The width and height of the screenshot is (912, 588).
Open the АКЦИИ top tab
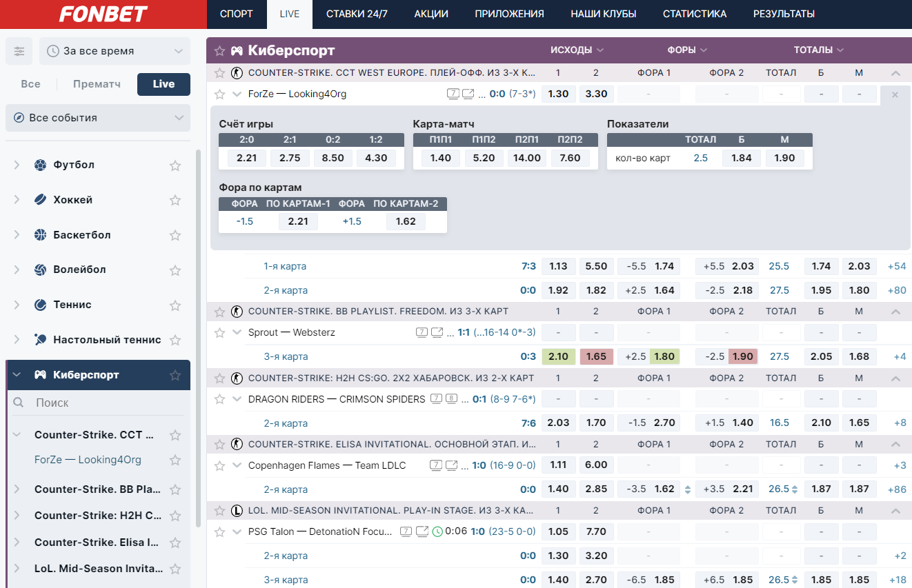[431, 14]
